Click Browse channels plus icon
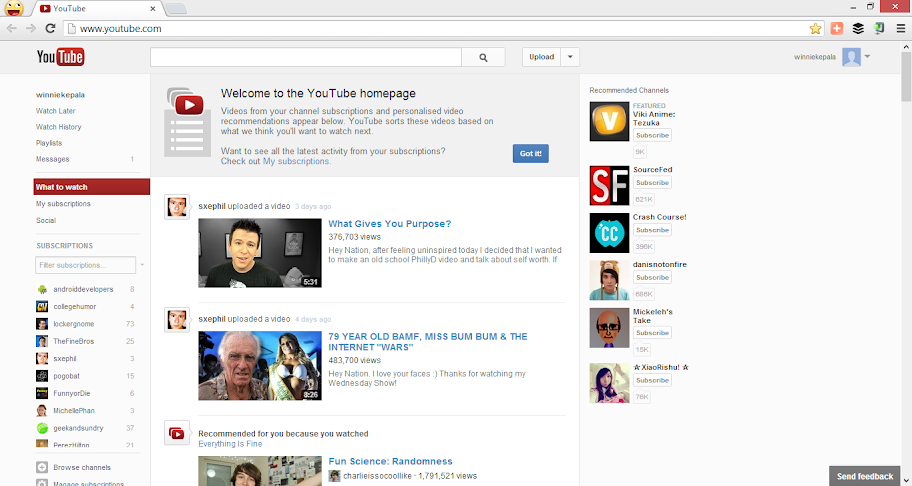The height and width of the screenshot is (486, 912). (x=42, y=467)
